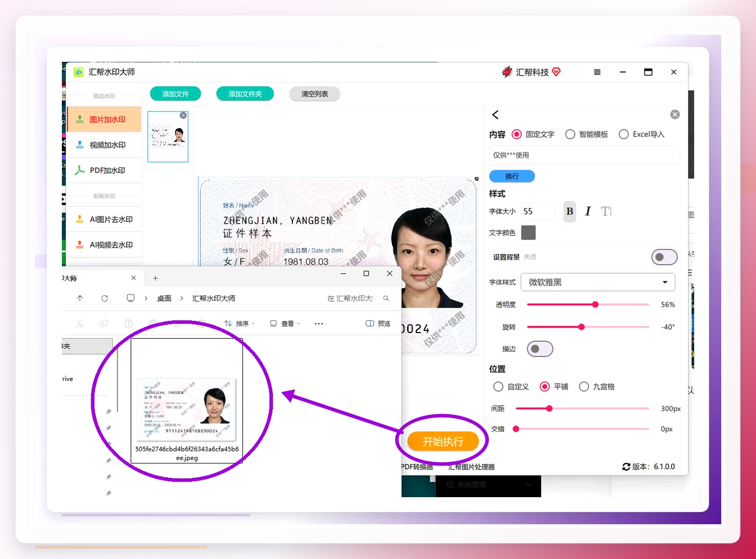The image size is (756, 559).
Task: Click the 添加文件夹 button
Action: coord(245,94)
